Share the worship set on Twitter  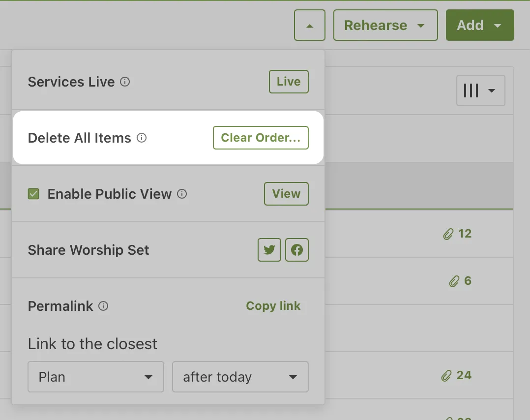269,250
